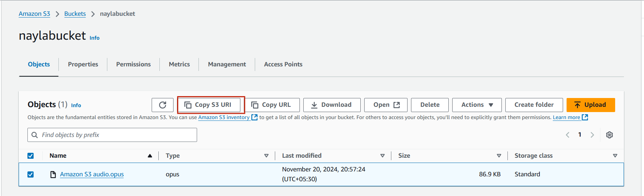Open Info link next to Objects (1)
This screenshot has height=196, width=644.
tap(76, 105)
